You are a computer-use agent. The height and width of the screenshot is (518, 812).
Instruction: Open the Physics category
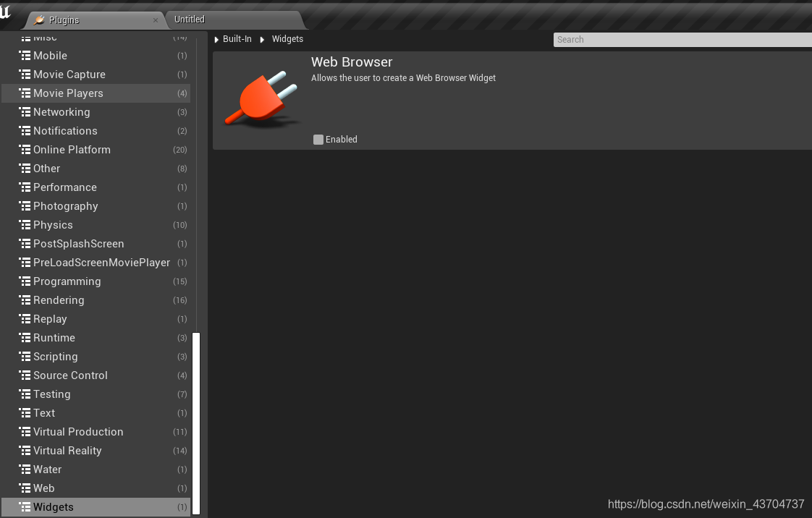[x=96, y=224]
